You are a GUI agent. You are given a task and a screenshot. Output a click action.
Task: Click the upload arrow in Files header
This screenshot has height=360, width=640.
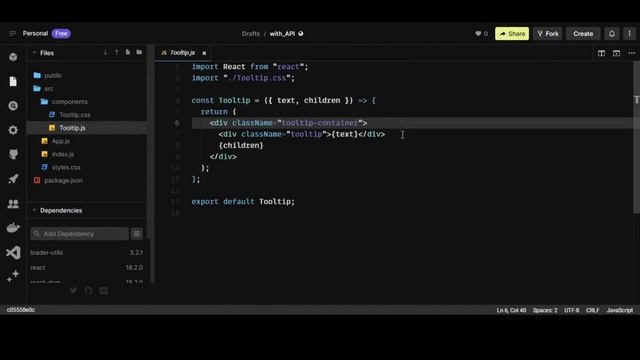click(x=117, y=52)
